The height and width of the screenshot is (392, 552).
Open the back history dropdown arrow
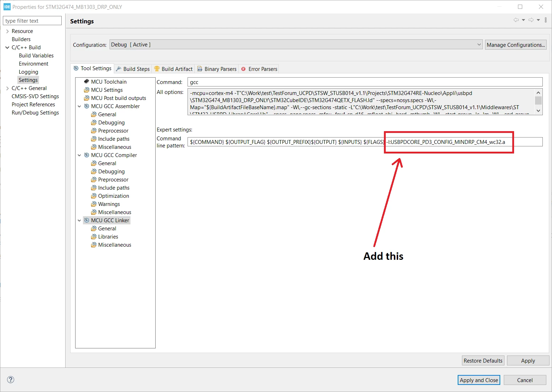pos(523,20)
